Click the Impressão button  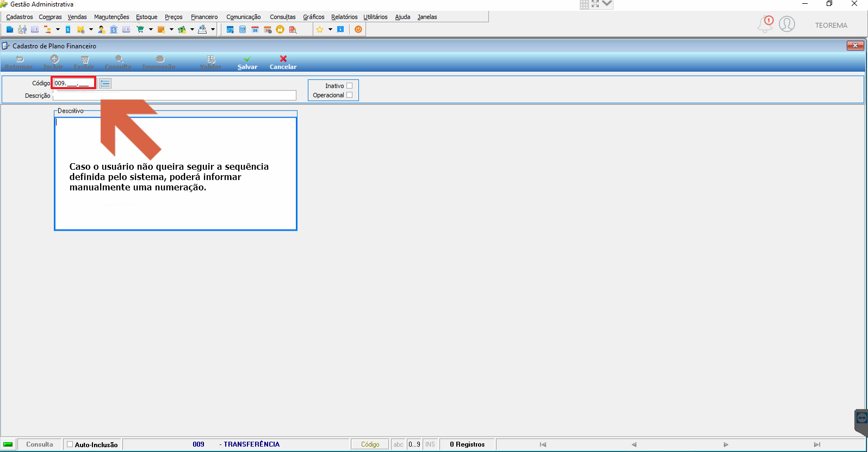(x=159, y=63)
